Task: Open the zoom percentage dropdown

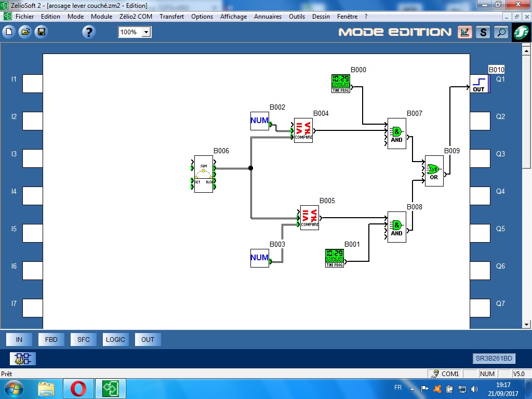Action: tap(146, 32)
